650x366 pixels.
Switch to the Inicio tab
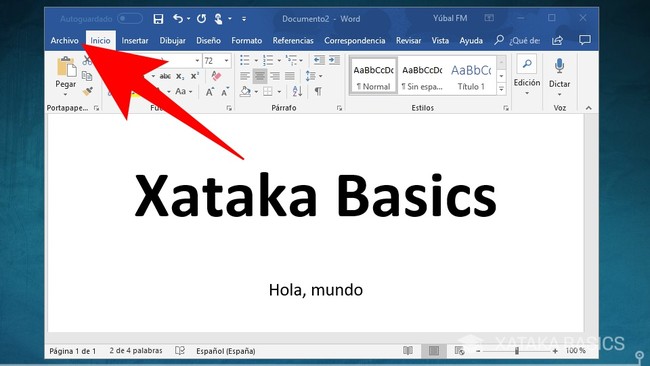point(100,41)
